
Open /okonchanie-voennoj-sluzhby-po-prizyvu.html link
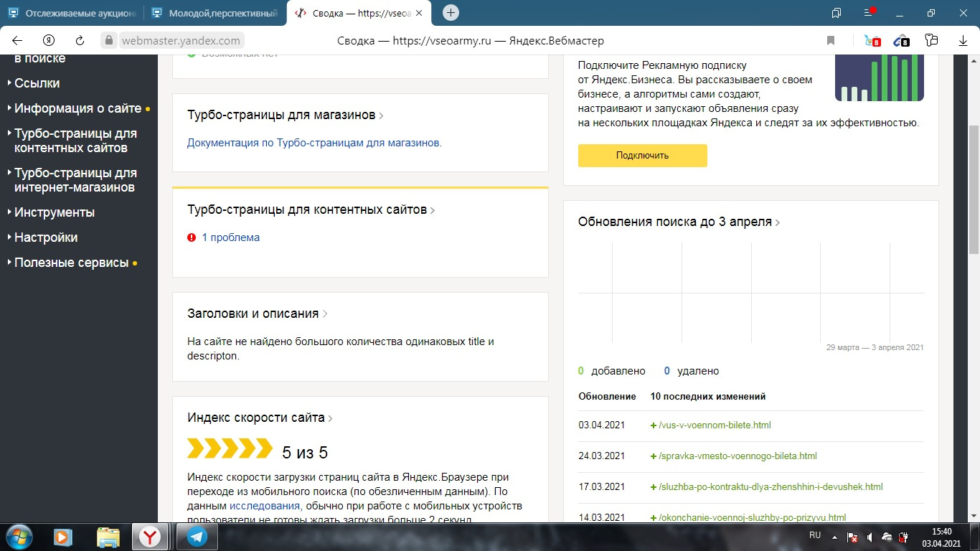(753, 518)
